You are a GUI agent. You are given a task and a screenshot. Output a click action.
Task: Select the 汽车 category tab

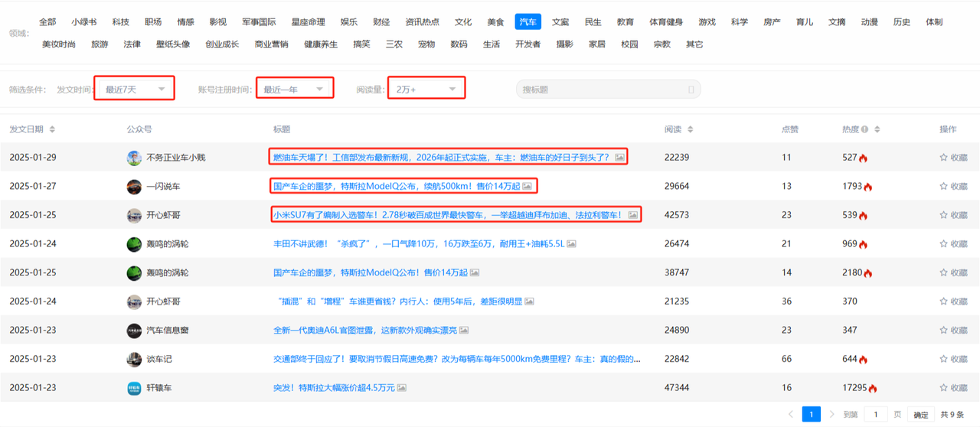pyautogui.click(x=528, y=22)
